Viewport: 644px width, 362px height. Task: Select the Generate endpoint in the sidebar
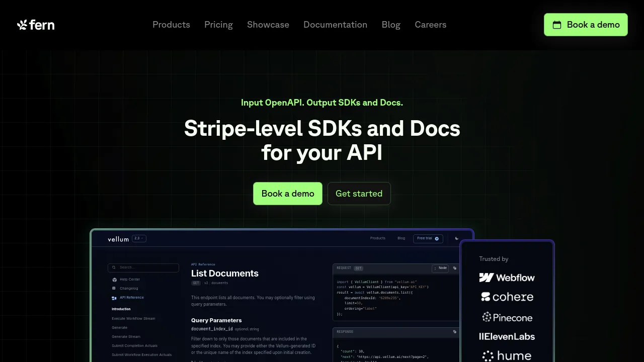[120, 328]
